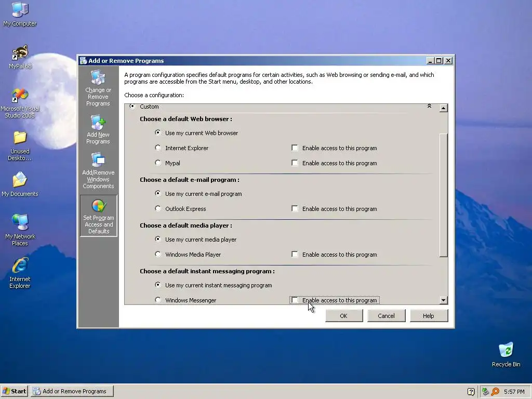
Task: Open Add New Programs section
Action: 98,130
